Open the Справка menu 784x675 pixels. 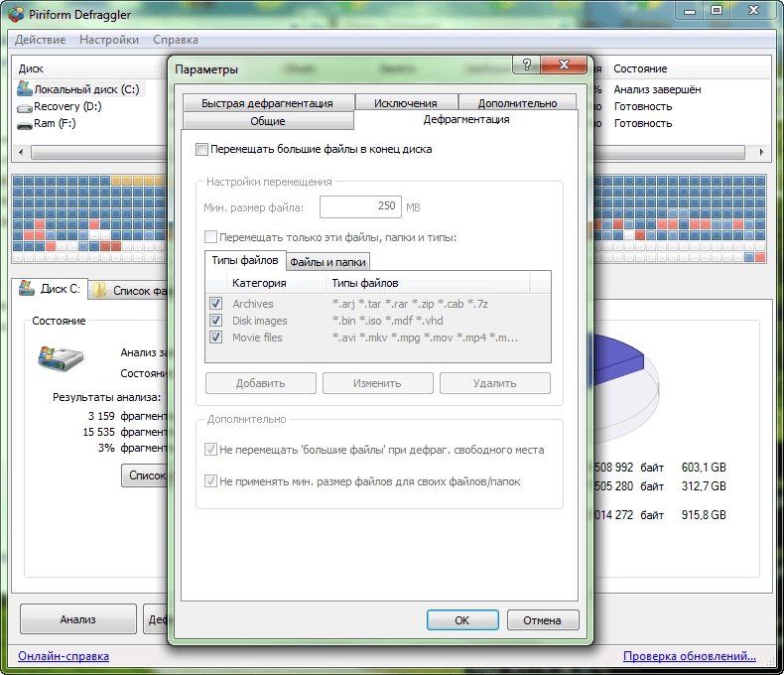click(176, 40)
